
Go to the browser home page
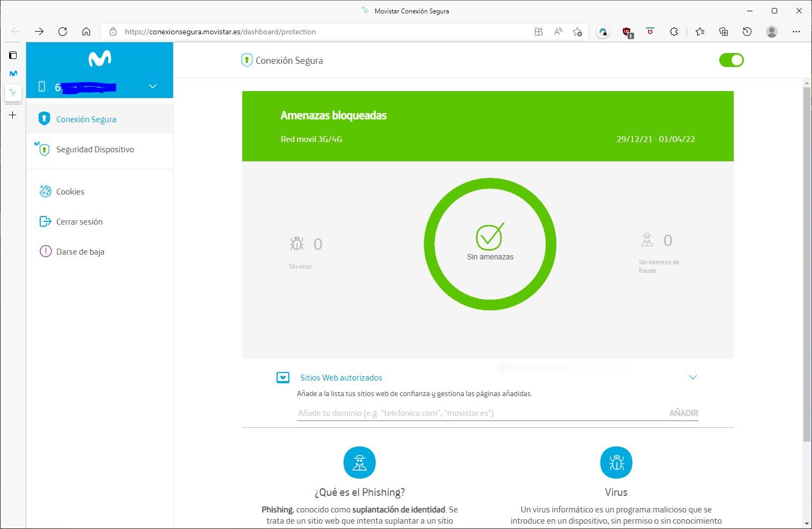(86, 32)
